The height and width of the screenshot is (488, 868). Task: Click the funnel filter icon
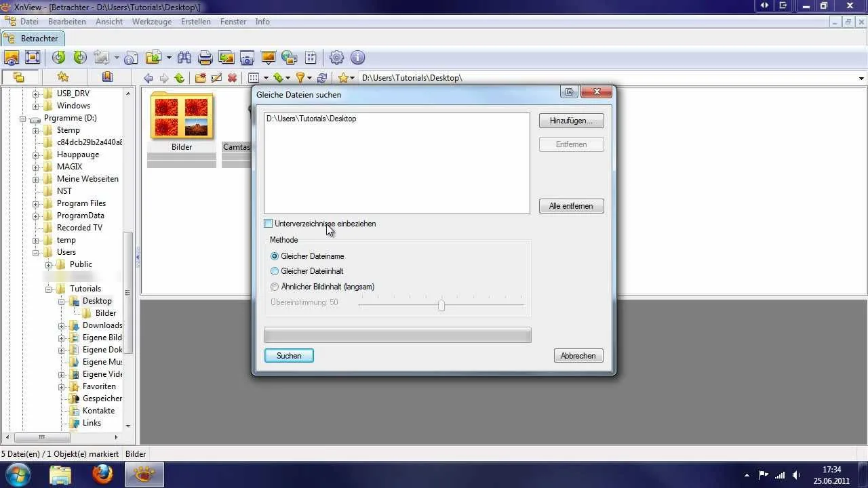pos(300,78)
